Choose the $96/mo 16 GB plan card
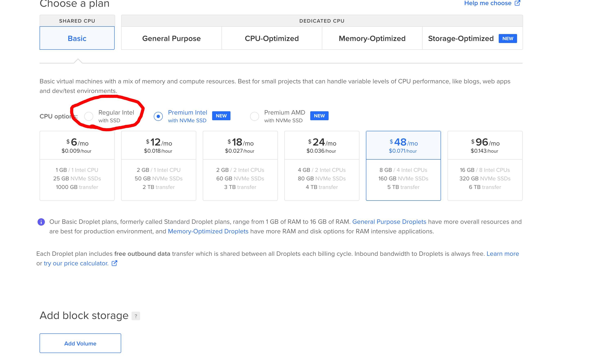This screenshot has height=364, width=596. click(485, 165)
